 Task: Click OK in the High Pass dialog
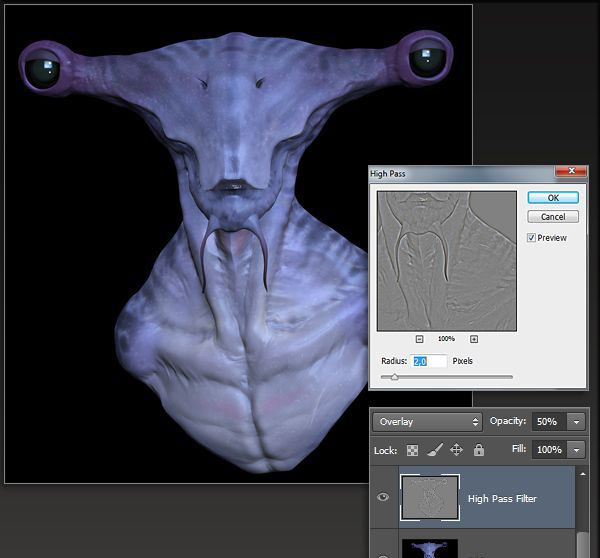[553, 198]
